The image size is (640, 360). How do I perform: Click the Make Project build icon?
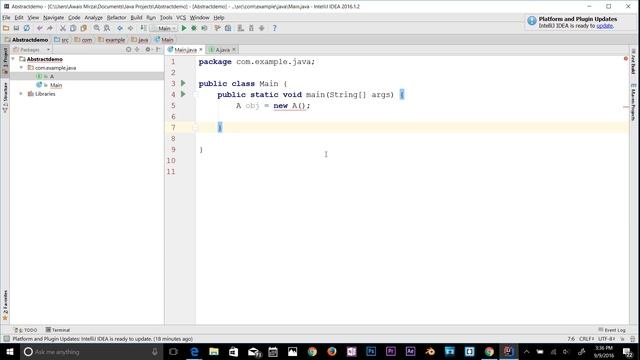click(x=143, y=28)
